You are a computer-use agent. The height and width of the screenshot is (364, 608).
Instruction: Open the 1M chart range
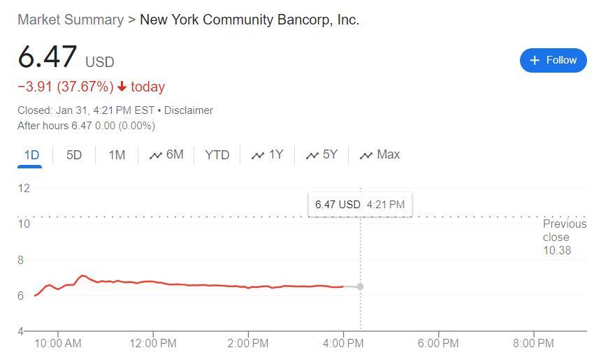pos(117,155)
